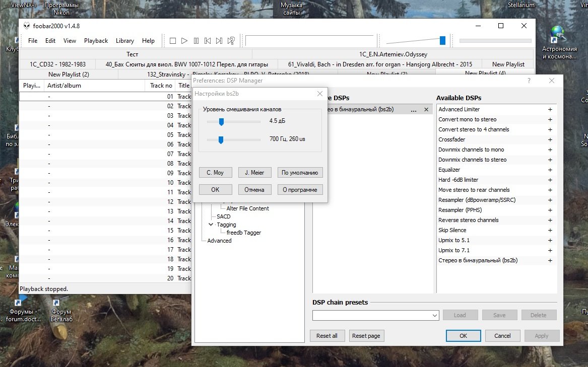
Task: Add Upmix to 7.1 DSP
Action: click(550, 250)
